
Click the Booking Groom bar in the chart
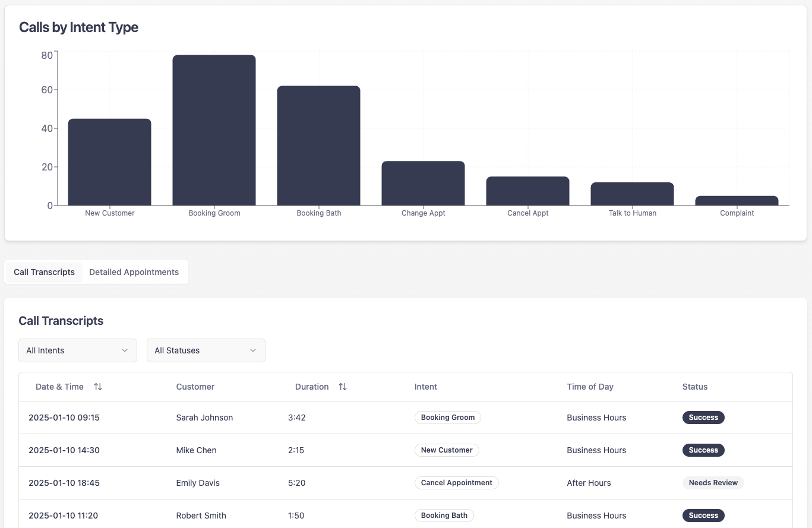[214, 129]
